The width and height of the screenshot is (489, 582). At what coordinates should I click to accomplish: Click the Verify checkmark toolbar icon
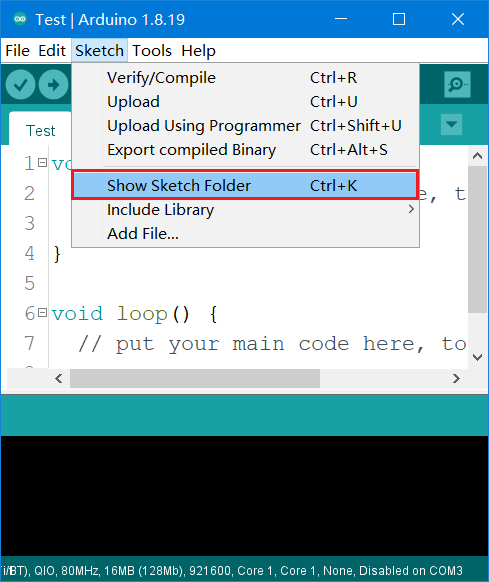[x=20, y=85]
